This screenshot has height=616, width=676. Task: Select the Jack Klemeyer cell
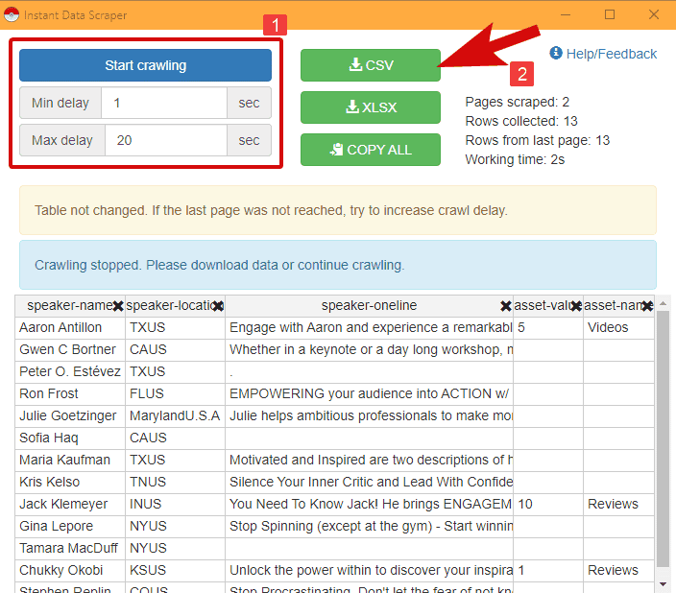click(70, 505)
